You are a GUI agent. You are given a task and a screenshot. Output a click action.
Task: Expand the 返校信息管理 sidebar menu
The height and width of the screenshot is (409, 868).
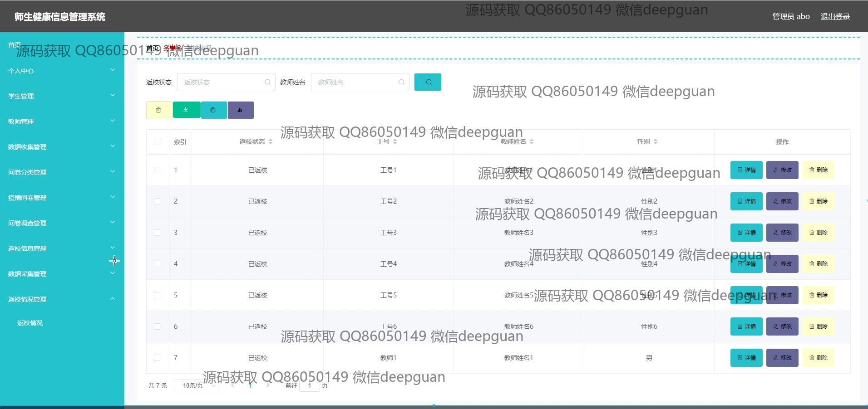[x=62, y=248]
